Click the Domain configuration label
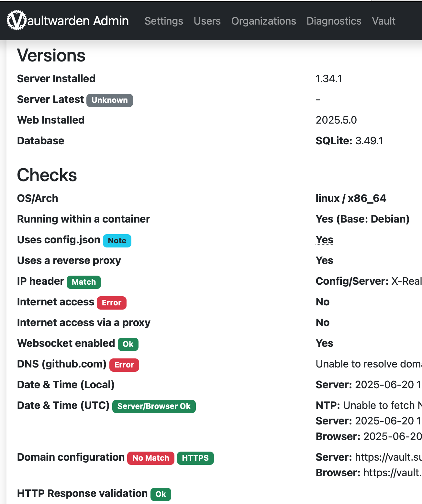 (71, 457)
